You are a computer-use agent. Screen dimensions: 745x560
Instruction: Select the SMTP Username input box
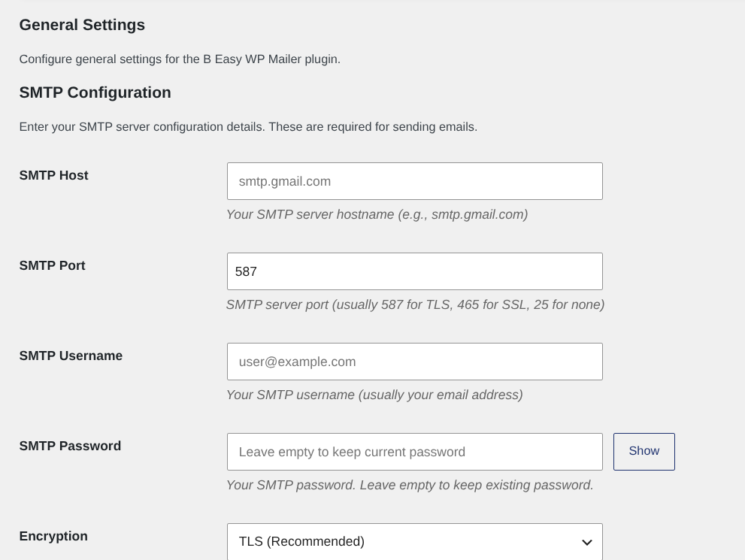pyautogui.click(x=415, y=362)
